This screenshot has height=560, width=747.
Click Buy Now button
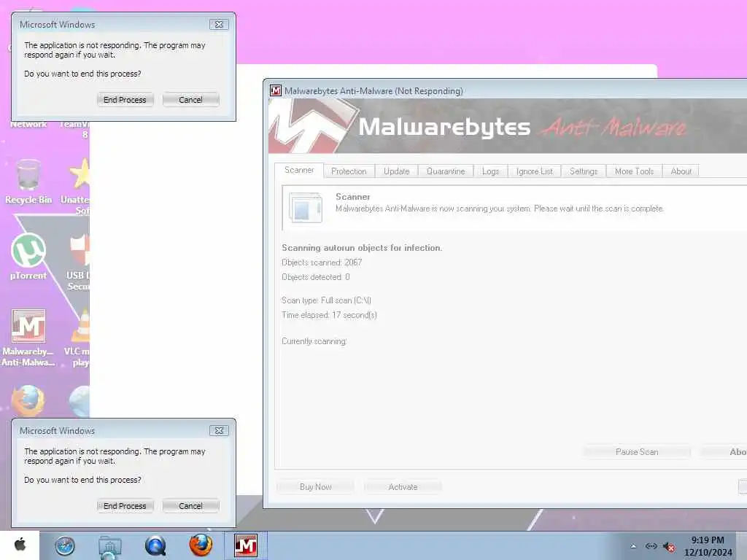[x=315, y=486]
